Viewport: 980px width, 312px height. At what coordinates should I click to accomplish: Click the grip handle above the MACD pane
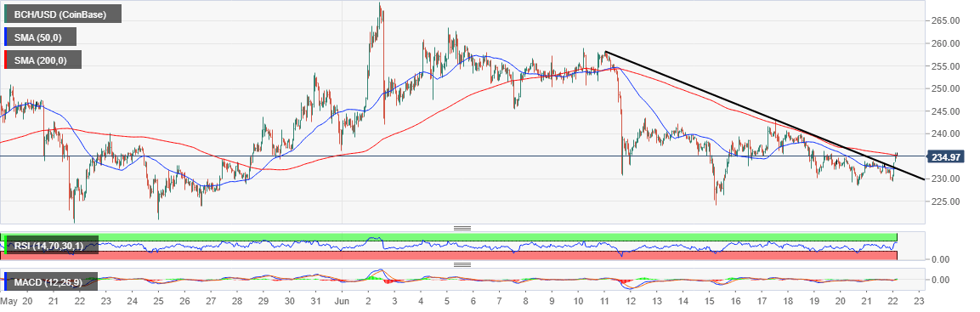tap(462, 264)
